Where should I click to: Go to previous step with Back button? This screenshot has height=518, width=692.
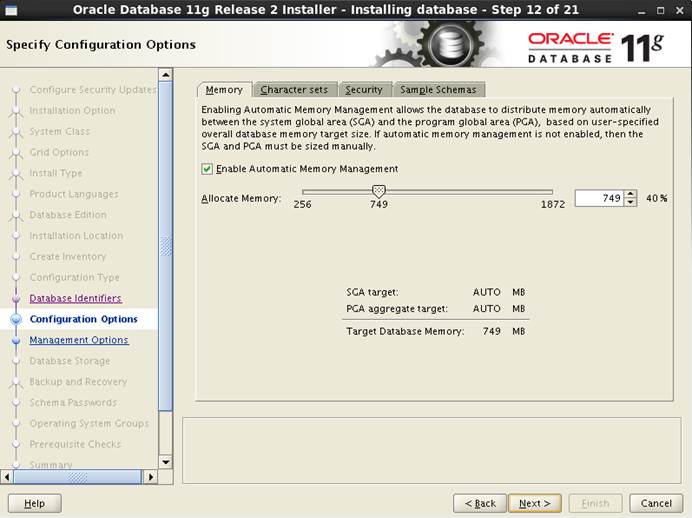(480, 503)
